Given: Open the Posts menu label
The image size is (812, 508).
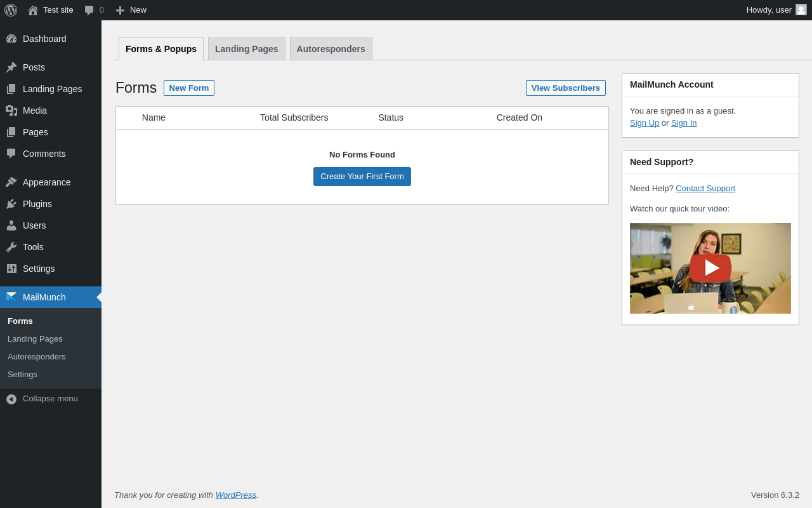Looking at the screenshot, I should 34,67.
